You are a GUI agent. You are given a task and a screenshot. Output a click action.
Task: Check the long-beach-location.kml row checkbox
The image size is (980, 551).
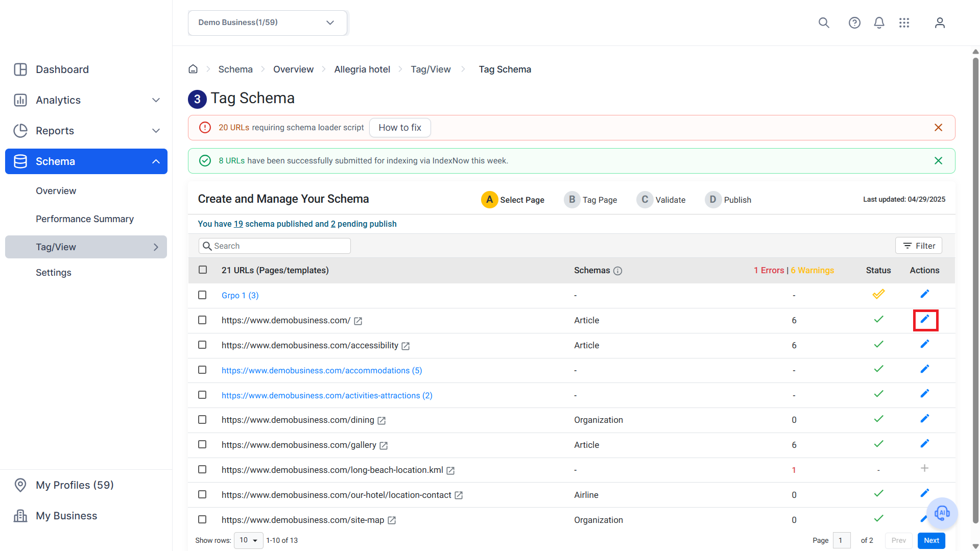click(x=202, y=469)
